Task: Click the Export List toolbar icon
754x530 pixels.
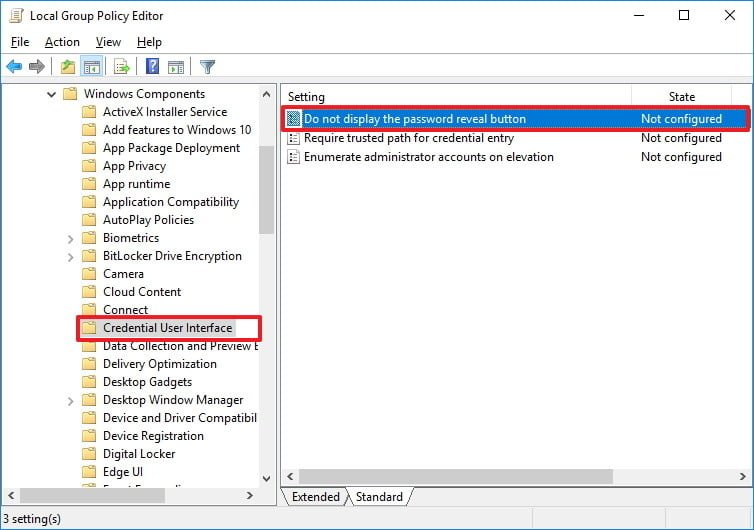Action: [x=122, y=67]
